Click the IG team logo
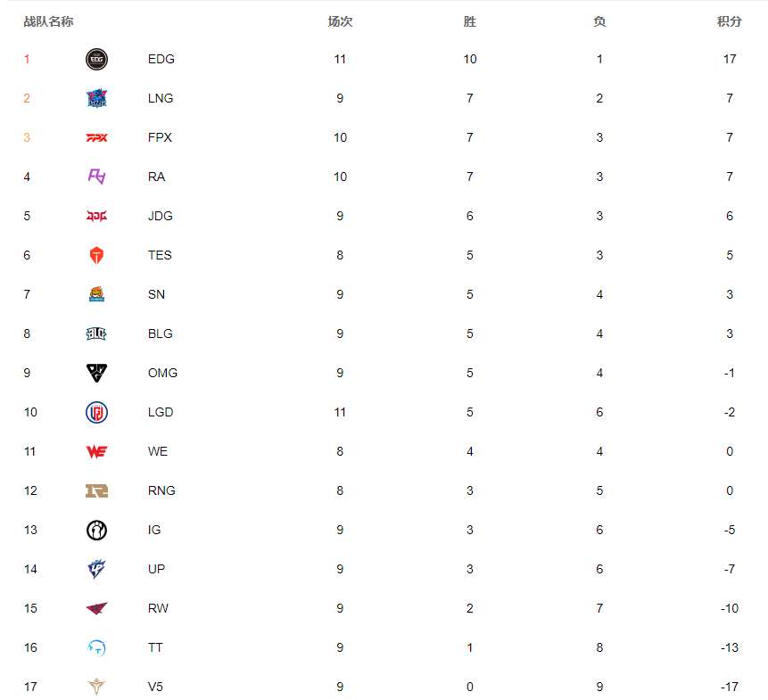This screenshot has height=700, width=768. [96, 530]
